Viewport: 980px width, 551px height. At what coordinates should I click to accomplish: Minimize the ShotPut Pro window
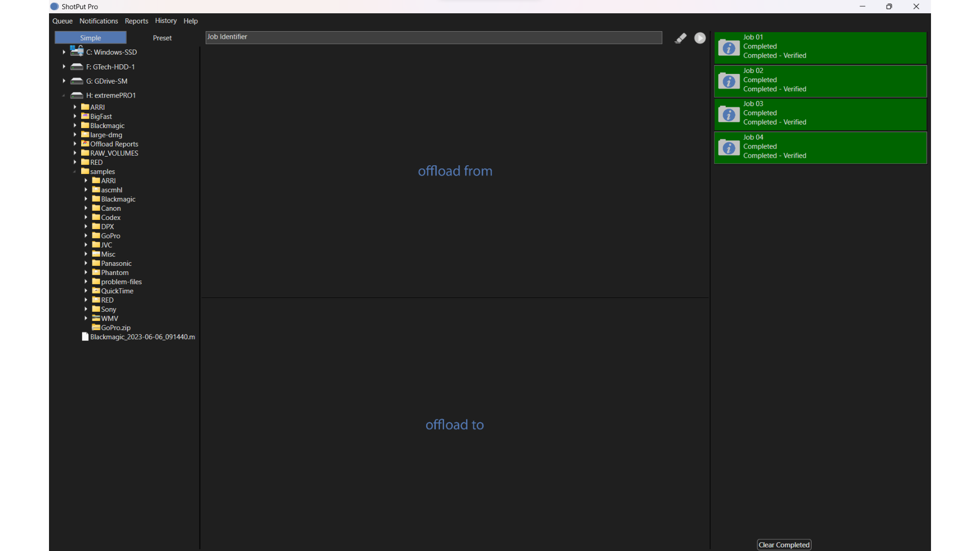tap(863, 7)
